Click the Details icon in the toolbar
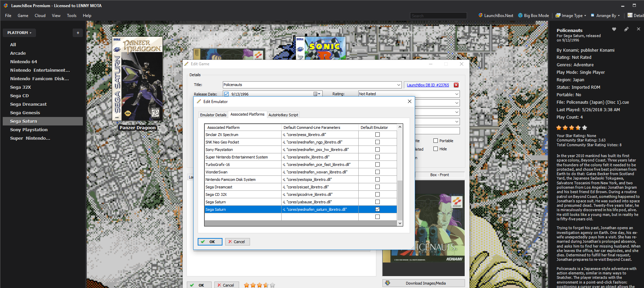 630,15
